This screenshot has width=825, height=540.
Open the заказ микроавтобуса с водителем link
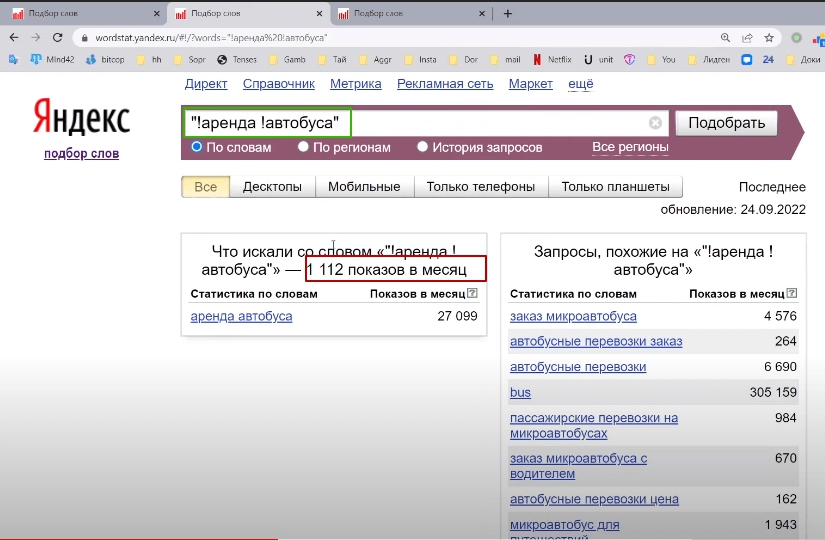click(x=578, y=466)
